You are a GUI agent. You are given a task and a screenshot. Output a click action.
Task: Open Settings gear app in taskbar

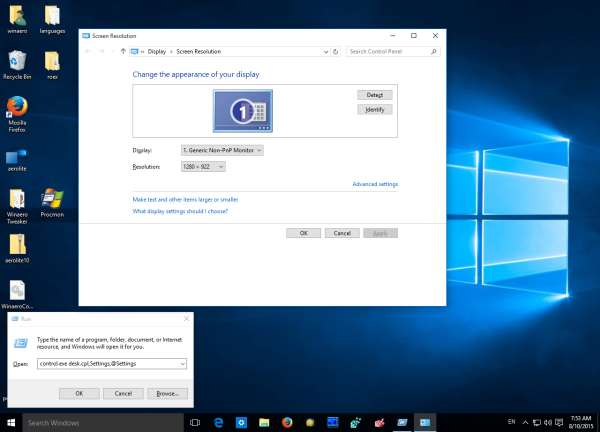(x=241, y=422)
